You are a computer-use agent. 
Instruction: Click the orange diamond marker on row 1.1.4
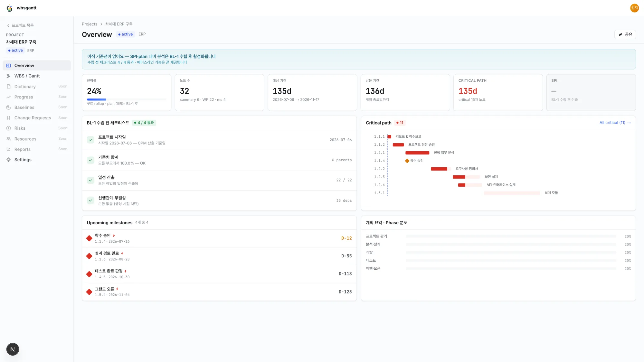pos(407,161)
